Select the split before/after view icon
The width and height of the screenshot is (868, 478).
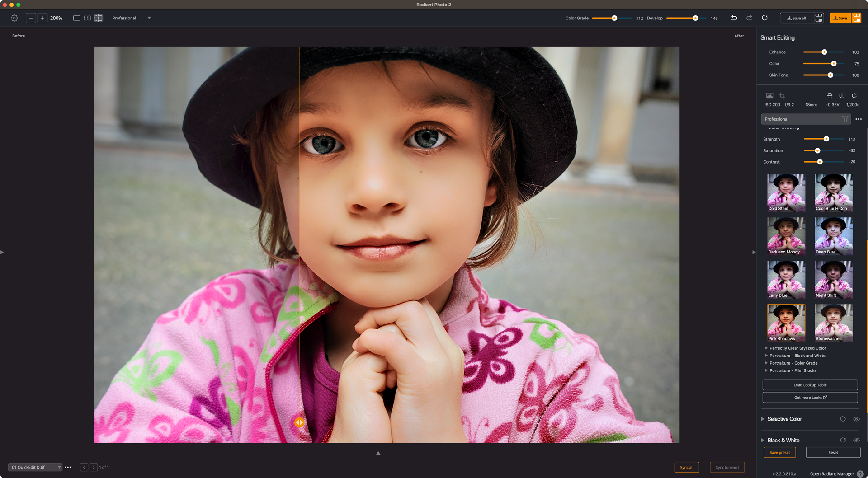tap(98, 18)
